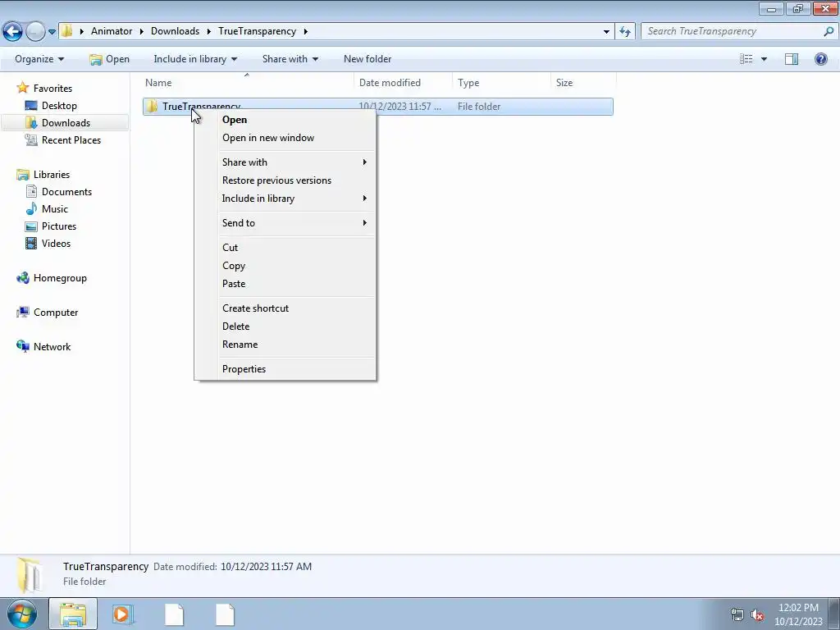Select Homegroup in the navigation pane
This screenshot has width=840, height=630.
coord(60,278)
